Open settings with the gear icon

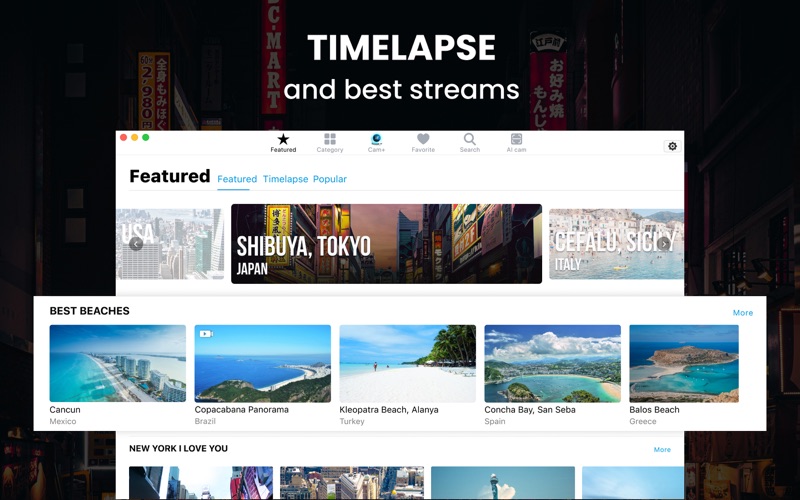coord(672,146)
